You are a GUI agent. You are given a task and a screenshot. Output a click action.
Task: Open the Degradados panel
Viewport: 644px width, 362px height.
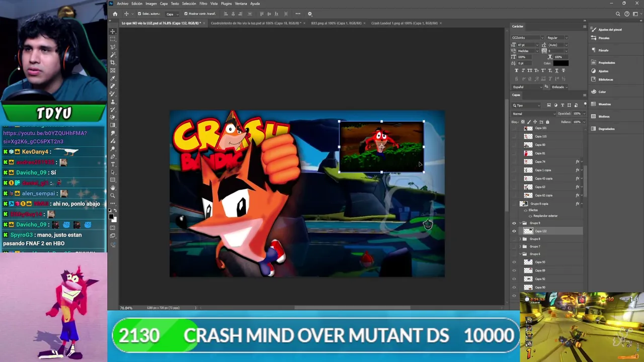(603, 129)
